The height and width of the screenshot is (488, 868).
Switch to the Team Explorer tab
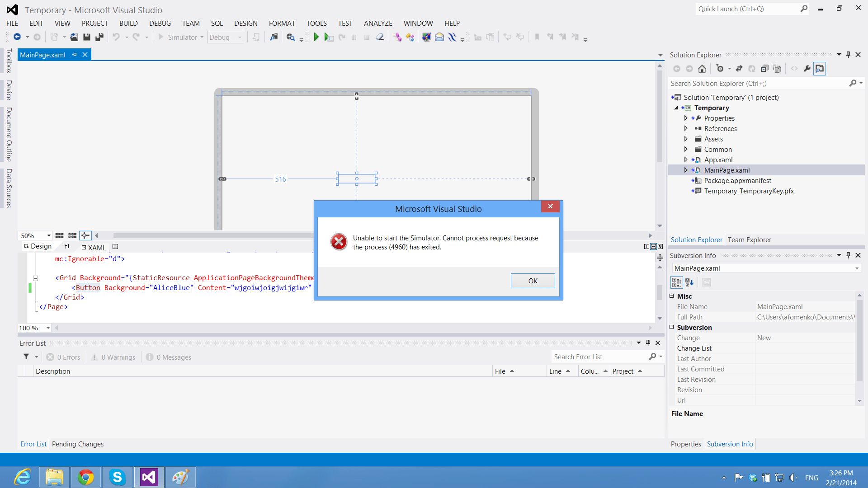coord(749,239)
